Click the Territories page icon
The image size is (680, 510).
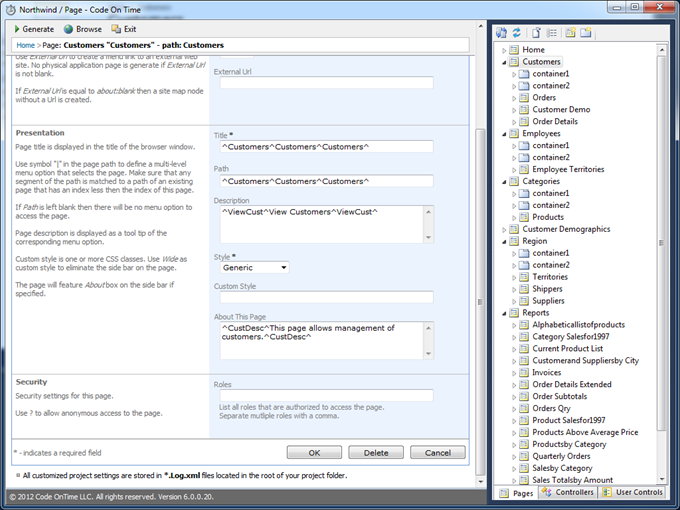[x=524, y=277]
